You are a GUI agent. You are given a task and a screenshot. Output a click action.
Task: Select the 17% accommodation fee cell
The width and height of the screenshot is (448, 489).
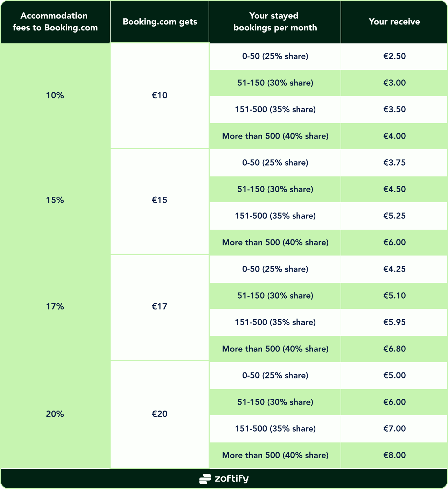pyautogui.click(x=55, y=306)
